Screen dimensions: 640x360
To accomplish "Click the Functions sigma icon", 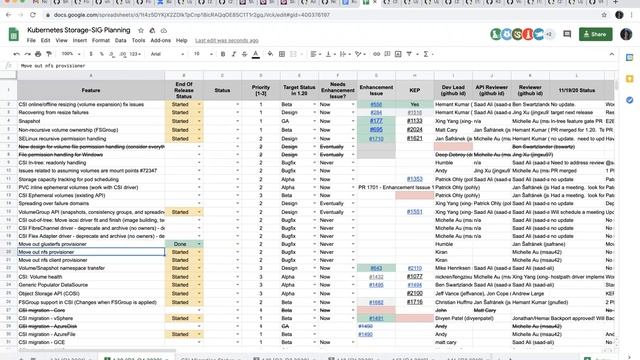I will tap(426, 54).
